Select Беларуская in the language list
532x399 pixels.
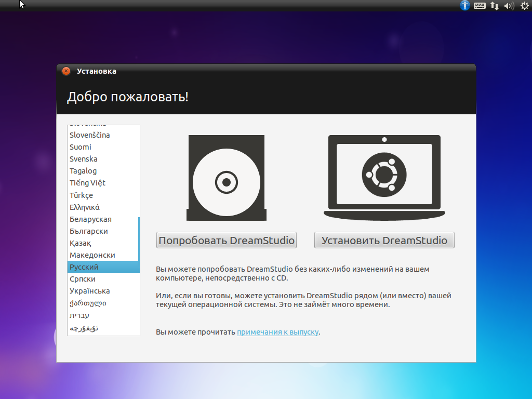tap(103, 219)
